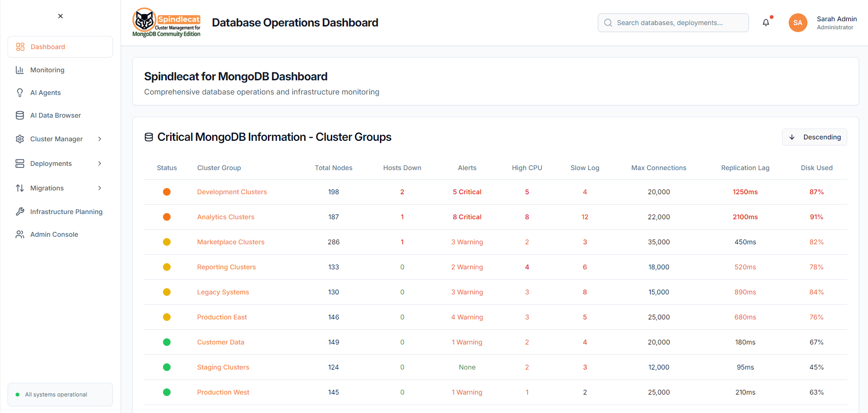Click the Admin Console users icon

point(20,234)
